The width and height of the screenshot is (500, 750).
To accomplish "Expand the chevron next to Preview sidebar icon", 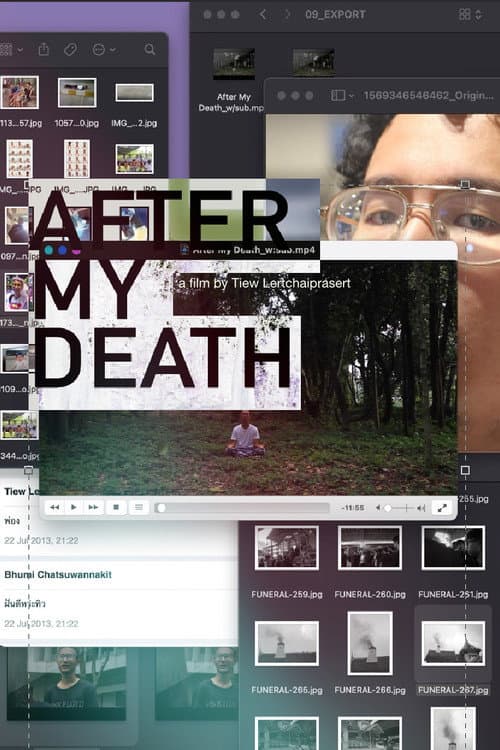I will pos(351,96).
